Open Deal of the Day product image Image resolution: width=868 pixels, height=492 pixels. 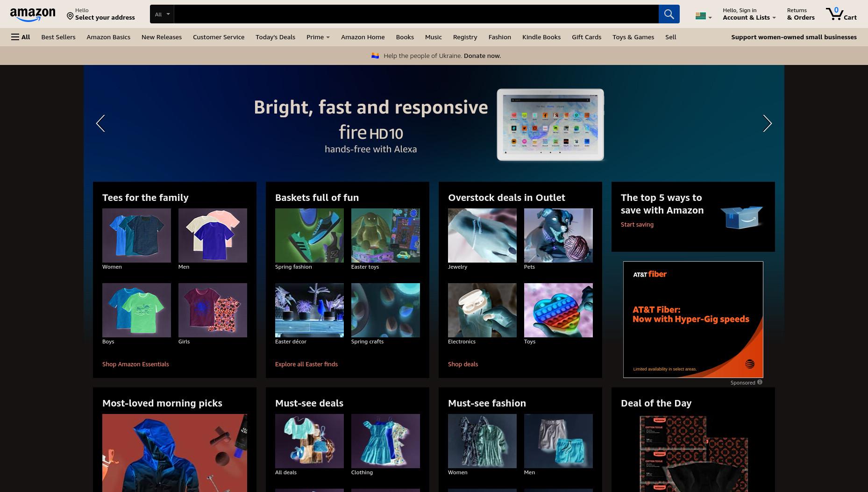[x=693, y=454]
